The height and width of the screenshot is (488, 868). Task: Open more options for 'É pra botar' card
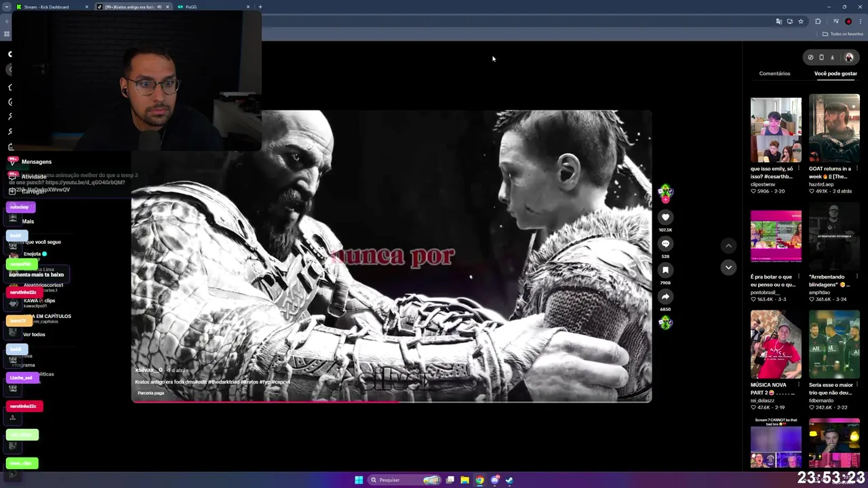[798, 277]
